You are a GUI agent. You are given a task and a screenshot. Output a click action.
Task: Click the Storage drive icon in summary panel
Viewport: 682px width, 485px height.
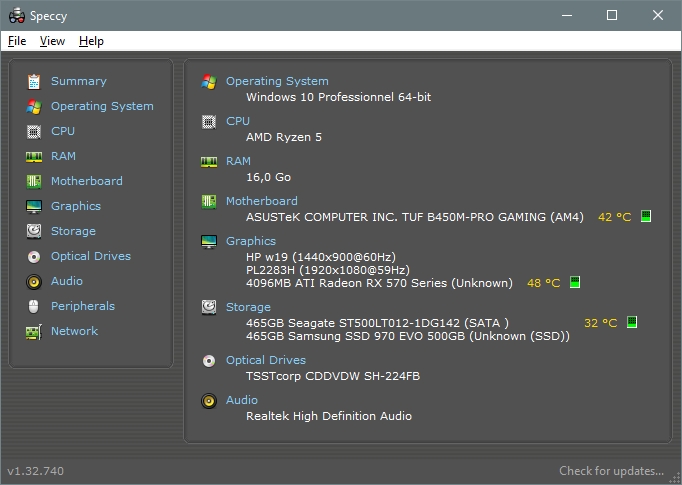pos(209,308)
